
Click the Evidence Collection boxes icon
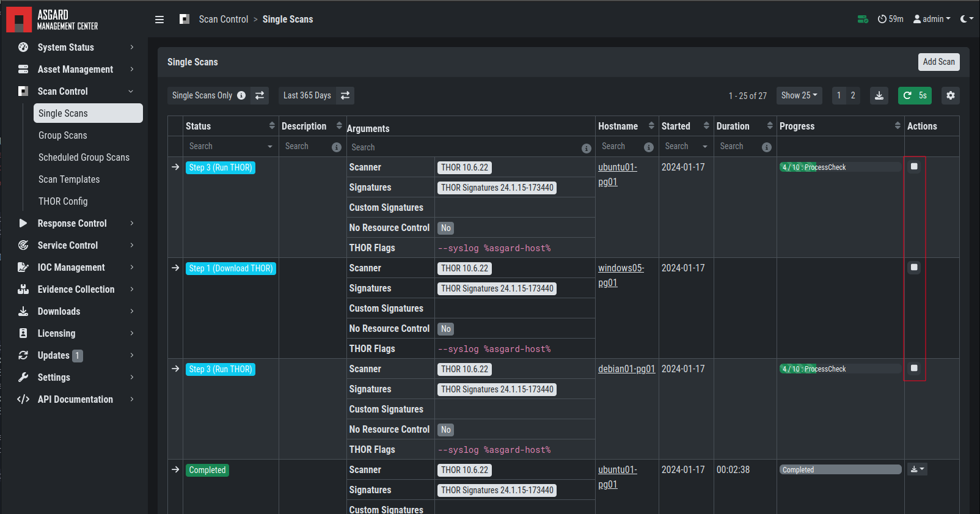click(23, 289)
